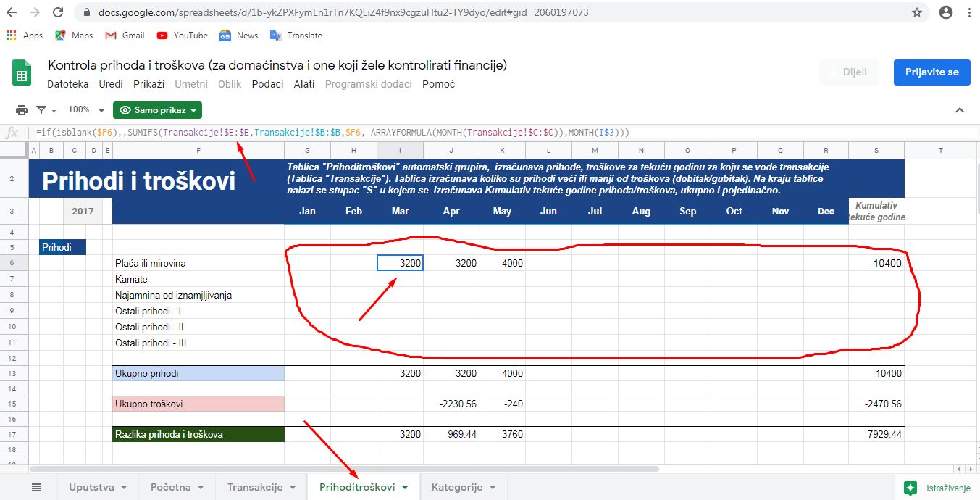The image size is (980, 500).
Task: Click the Prijavite se button
Action: pyautogui.click(x=931, y=72)
